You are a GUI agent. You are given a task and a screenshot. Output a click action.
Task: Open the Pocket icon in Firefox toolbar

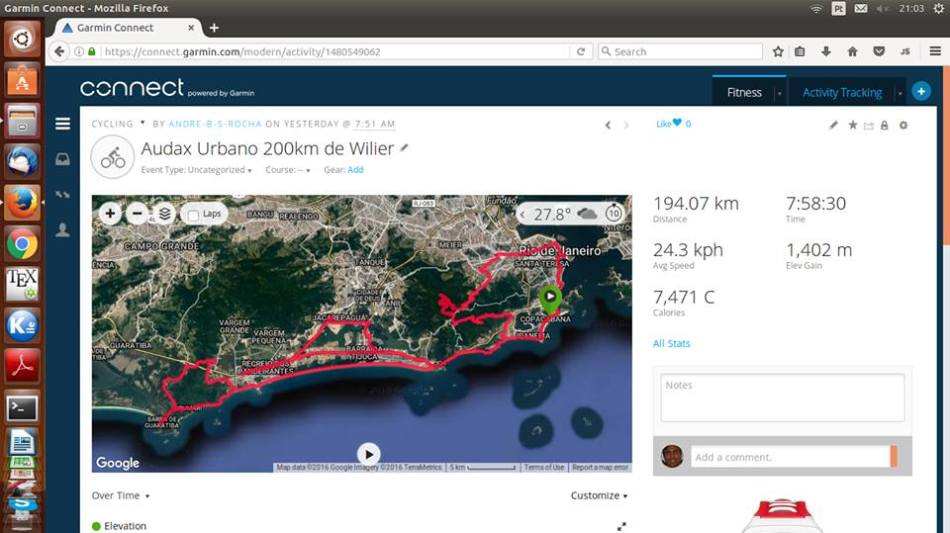coord(879,51)
